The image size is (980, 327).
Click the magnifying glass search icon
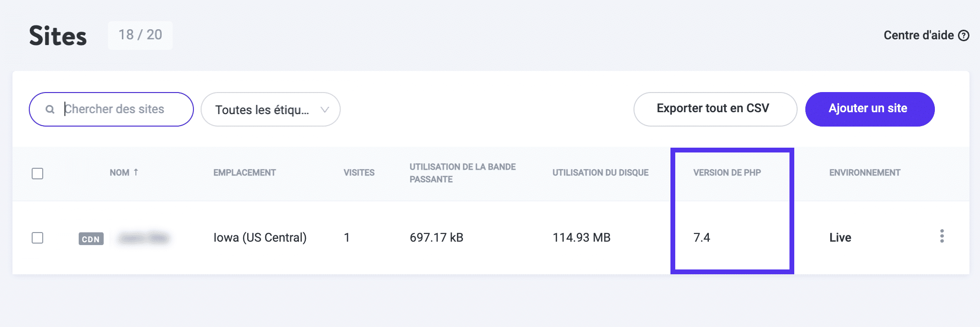(x=50, y=109)
